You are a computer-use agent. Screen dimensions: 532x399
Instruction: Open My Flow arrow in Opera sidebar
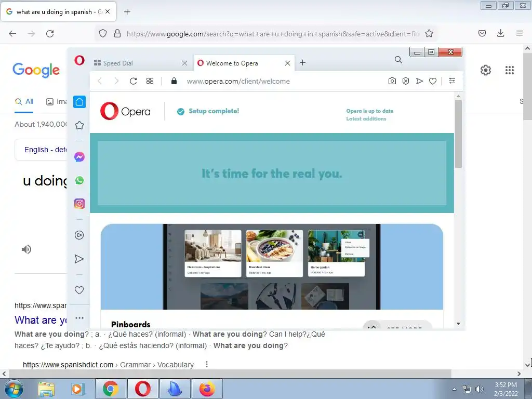coord(79,259)
